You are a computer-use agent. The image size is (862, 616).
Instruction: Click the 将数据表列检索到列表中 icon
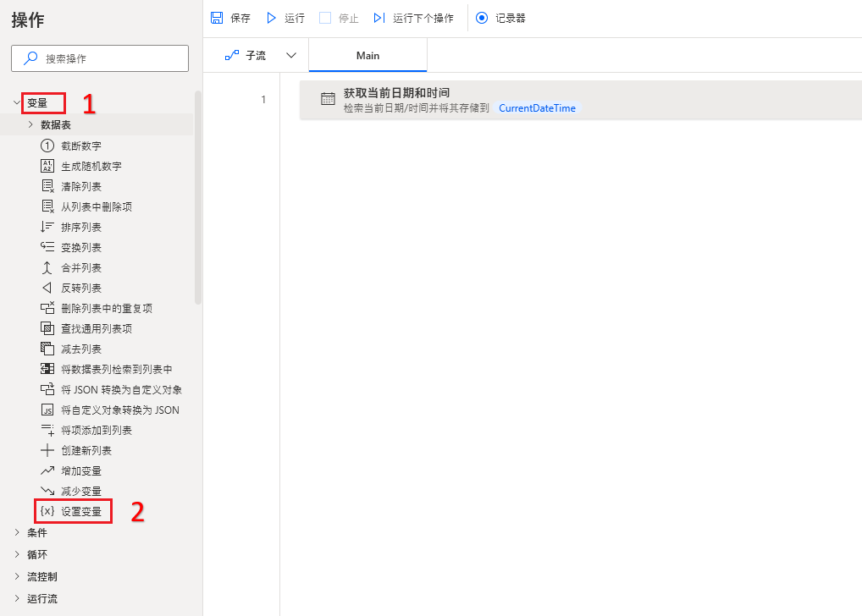coord(47,369)
